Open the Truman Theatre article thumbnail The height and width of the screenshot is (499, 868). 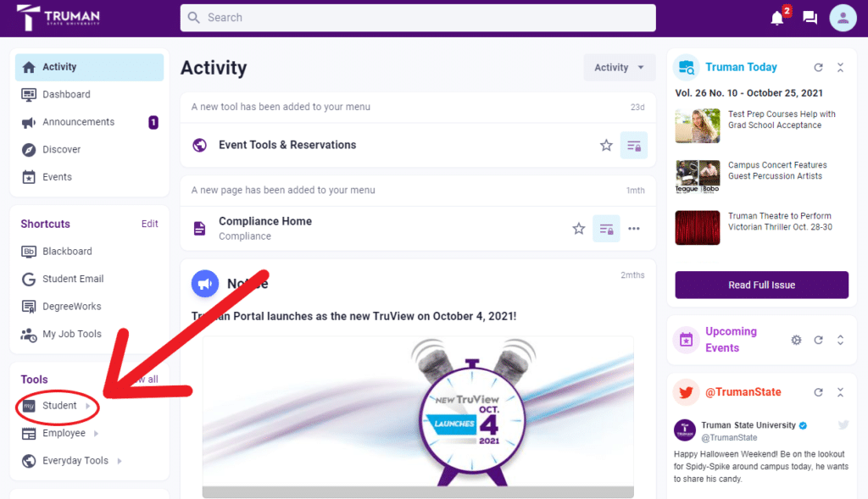click(698, 227)
